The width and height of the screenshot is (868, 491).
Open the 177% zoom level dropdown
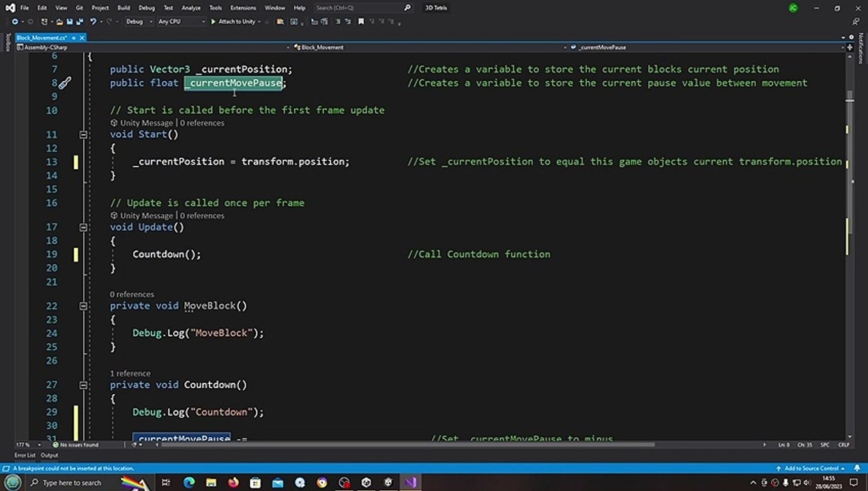tap(28, 445)
